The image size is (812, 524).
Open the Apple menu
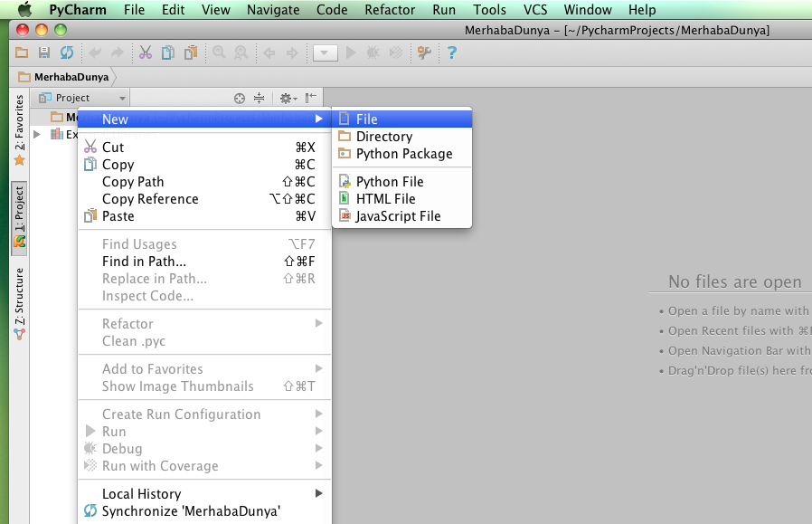(24, 9)
